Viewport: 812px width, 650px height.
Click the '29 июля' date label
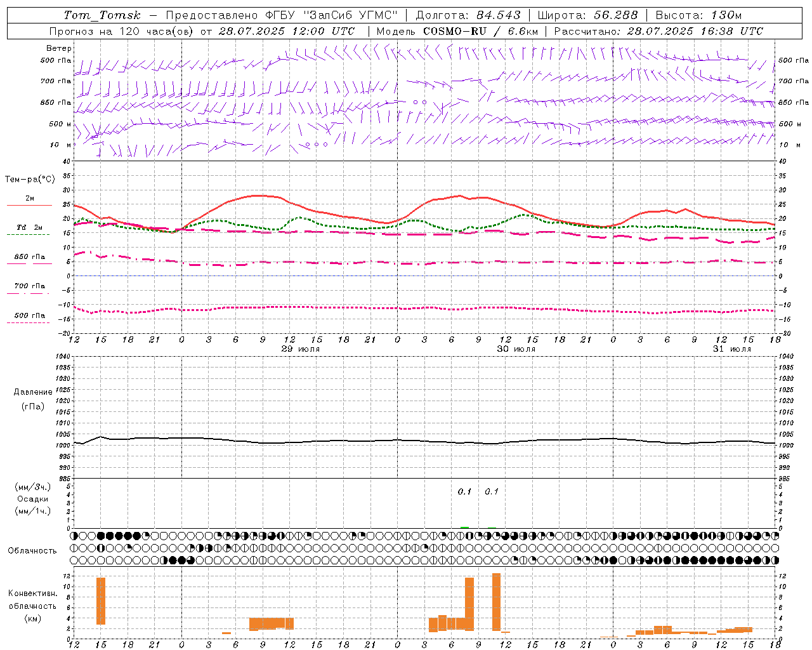(x=301, y=349)
